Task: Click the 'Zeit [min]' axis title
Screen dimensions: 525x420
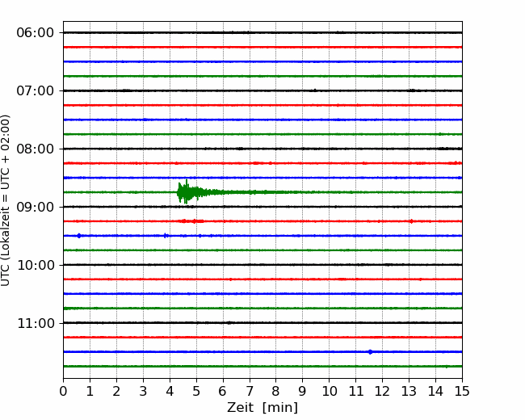Action: point(262,408)
